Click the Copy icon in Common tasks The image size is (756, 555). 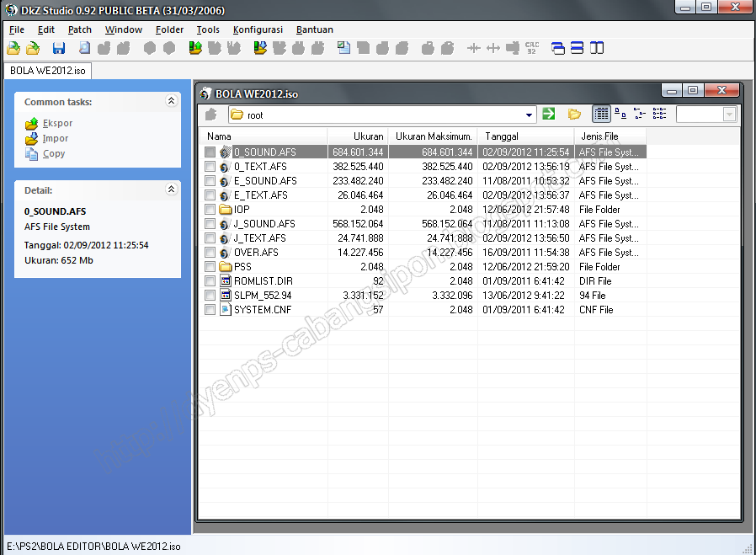[x=31, y=154]
